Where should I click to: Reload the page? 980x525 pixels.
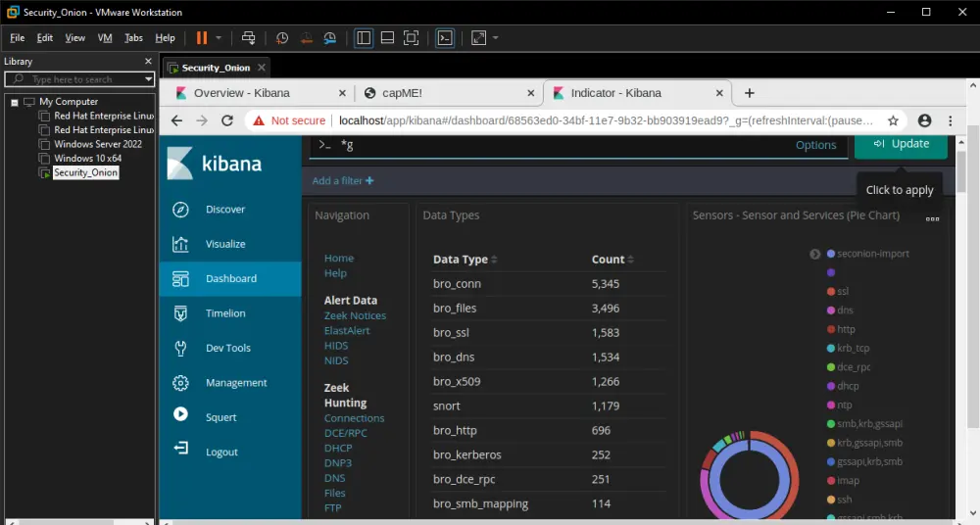click(227, 120)
